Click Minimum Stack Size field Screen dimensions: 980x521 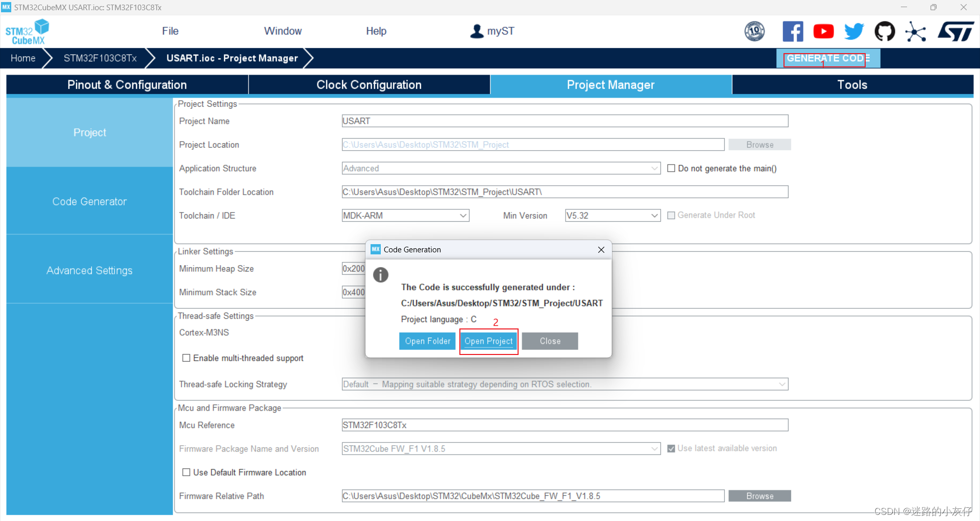click(x=354, y=292)
